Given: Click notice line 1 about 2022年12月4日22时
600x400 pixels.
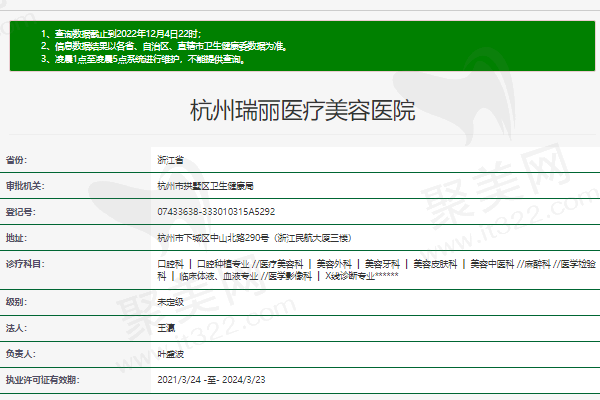Looking at the screenshot, I should coord(121,34).
